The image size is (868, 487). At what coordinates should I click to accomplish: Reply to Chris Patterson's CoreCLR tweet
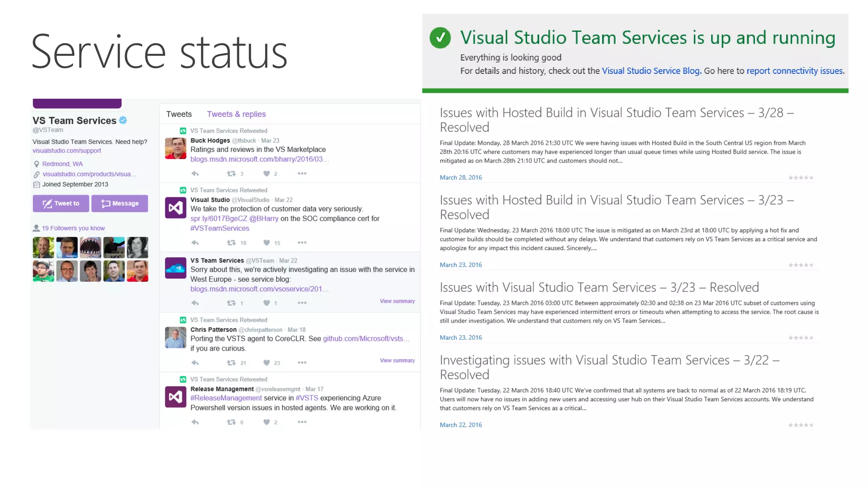195,362
